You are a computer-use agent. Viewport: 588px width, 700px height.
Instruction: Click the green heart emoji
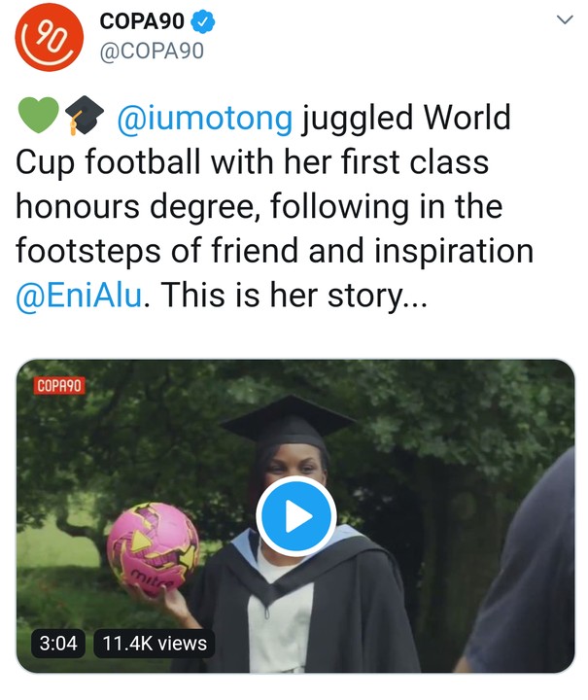coord(38,115)
